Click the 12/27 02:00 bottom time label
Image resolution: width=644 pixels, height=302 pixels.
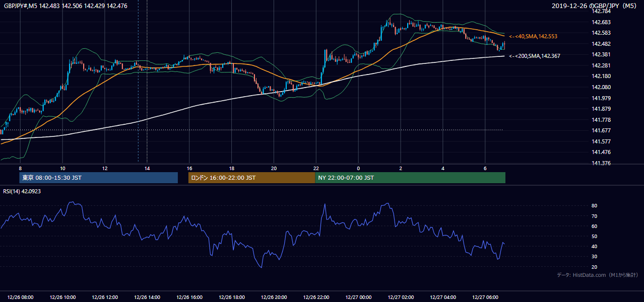[401, 297]
